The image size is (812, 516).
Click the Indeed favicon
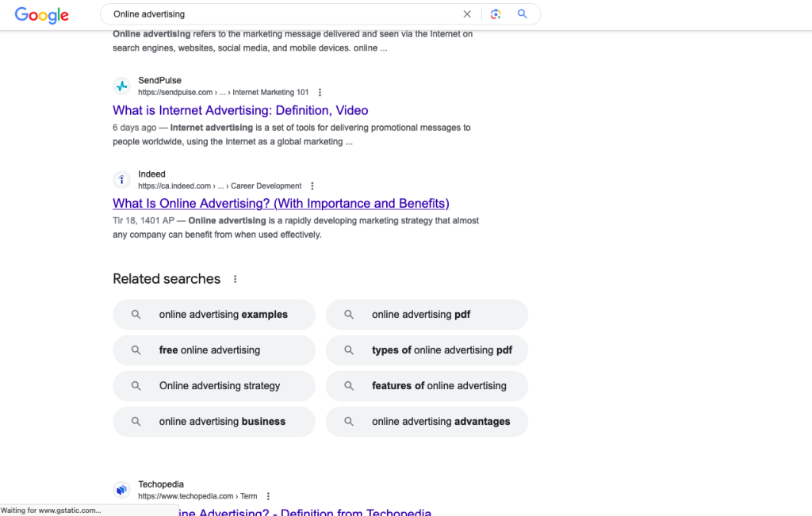tap(121, 180)
